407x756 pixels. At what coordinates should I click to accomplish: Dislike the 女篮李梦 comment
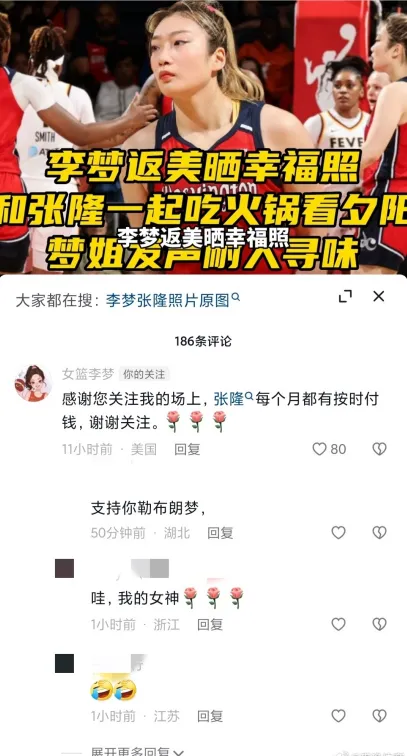pyautogui.click(x=380, y=449)
